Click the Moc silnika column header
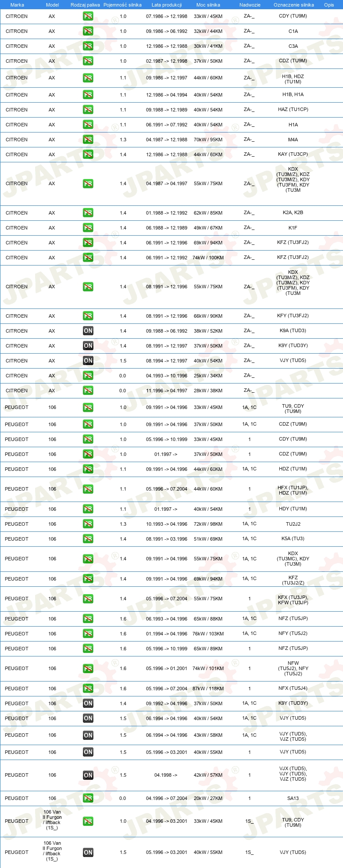The height and width of the screenshot is (868, 343). [208, 5]
